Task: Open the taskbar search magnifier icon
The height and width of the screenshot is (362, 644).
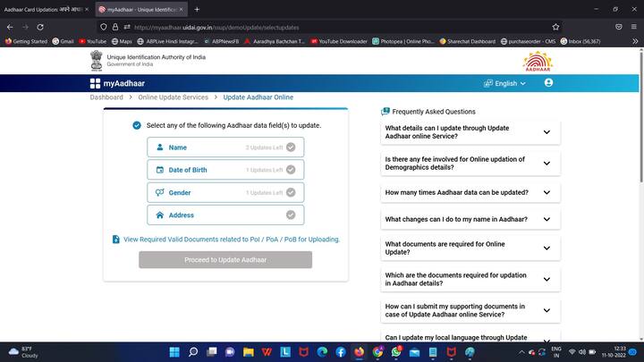Action: coord(193,352)
